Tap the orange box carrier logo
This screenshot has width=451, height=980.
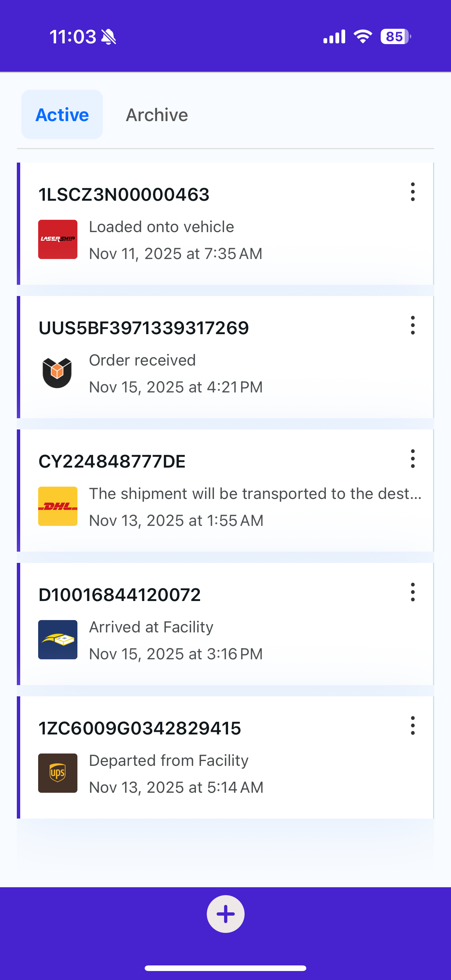58,372
